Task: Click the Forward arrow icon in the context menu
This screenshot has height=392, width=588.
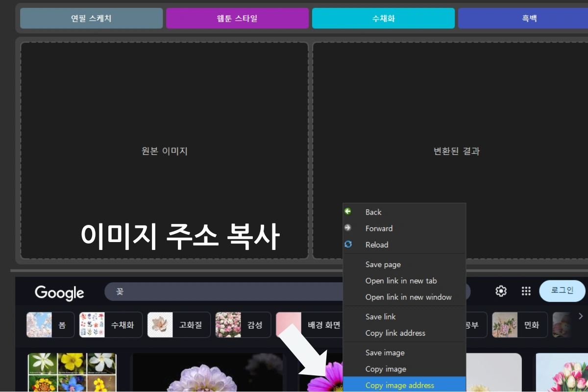Action: (348, 228)
